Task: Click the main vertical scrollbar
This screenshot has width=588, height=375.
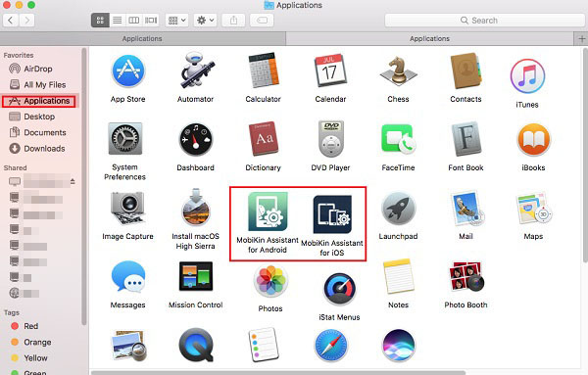Action: (585, 156)
